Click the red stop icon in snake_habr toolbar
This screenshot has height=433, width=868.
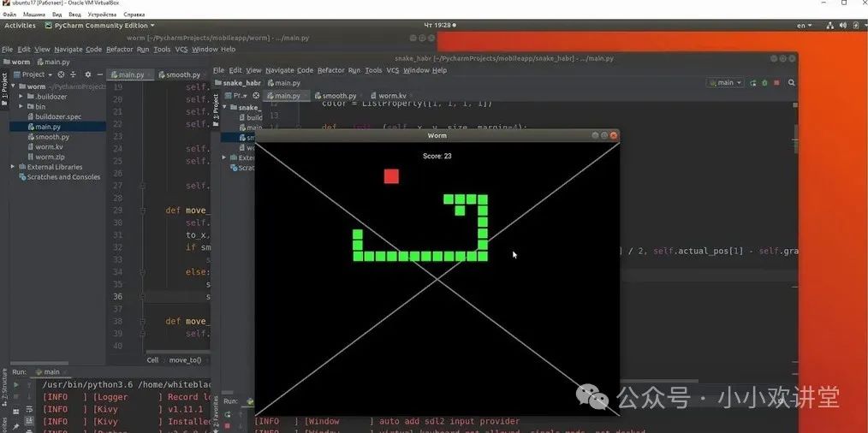[x=776, y=83]
